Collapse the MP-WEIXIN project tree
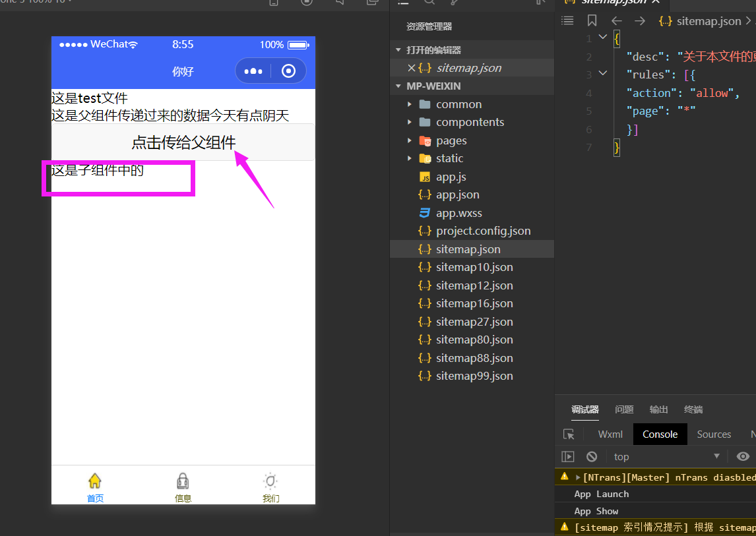The height and width of the screenshot is (536, 756). [x=398, y=86]
